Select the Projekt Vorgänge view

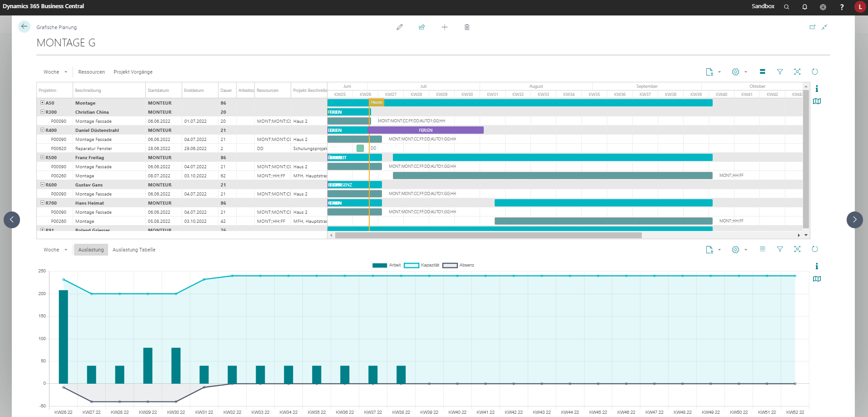point(133,72)
